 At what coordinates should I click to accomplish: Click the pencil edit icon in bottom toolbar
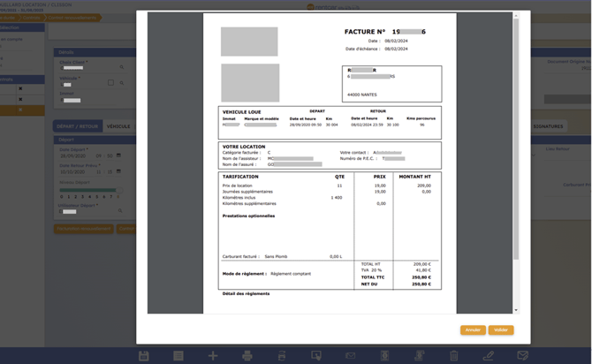tap(489, 355)
